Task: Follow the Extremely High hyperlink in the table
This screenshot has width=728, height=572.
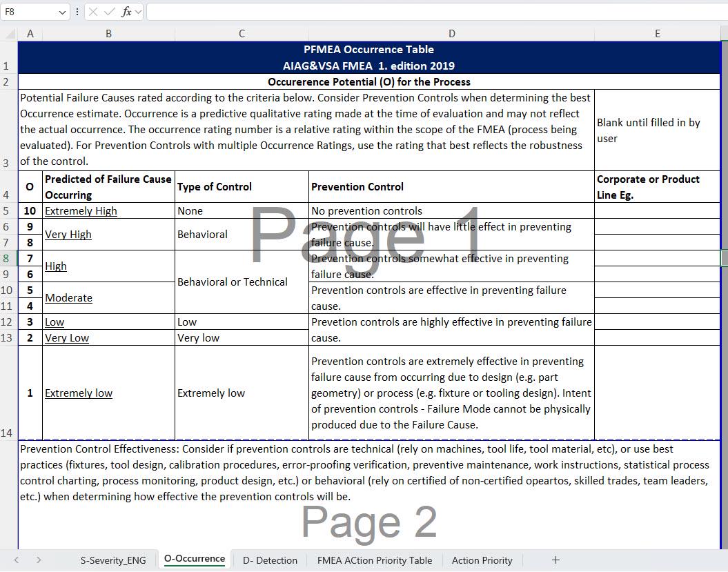Action: [x=80, y=210]
